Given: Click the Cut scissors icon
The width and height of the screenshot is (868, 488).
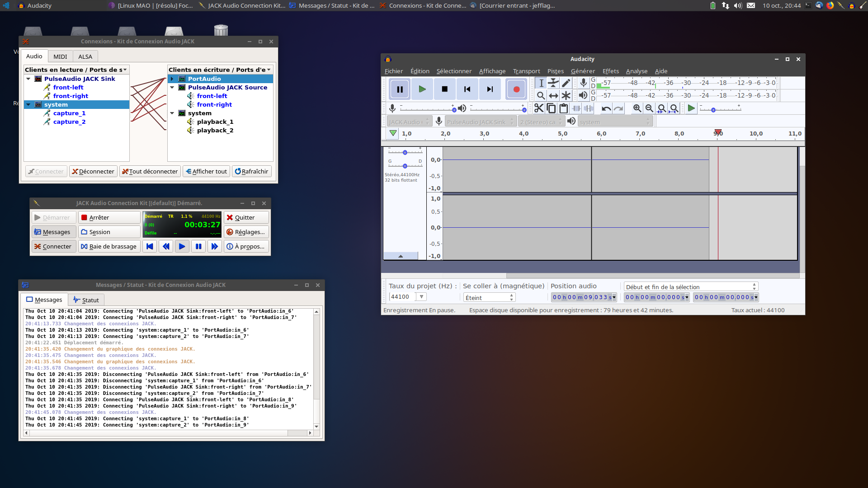Looking at the screenshot, I should (538, 108).
